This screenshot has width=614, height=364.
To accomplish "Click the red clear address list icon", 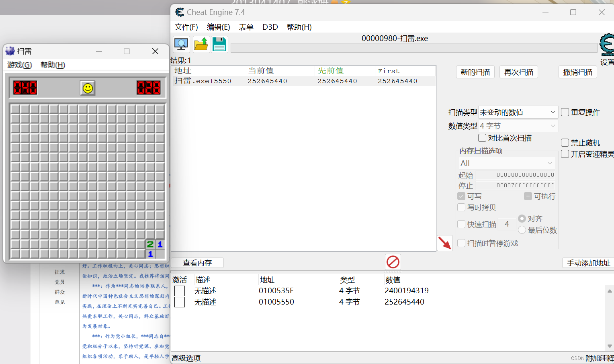I will point(393,262).
